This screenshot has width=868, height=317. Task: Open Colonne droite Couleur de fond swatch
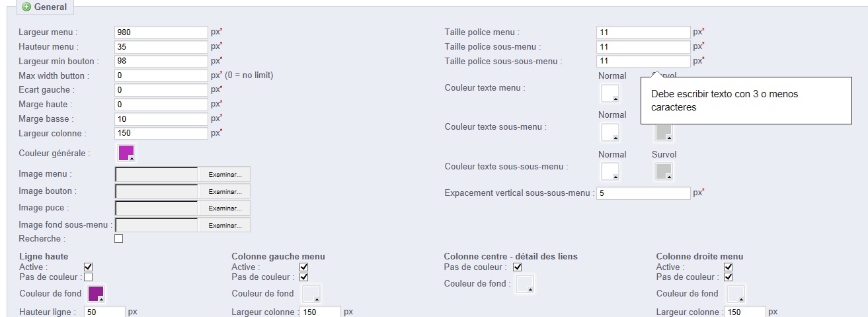pos(736,293)
